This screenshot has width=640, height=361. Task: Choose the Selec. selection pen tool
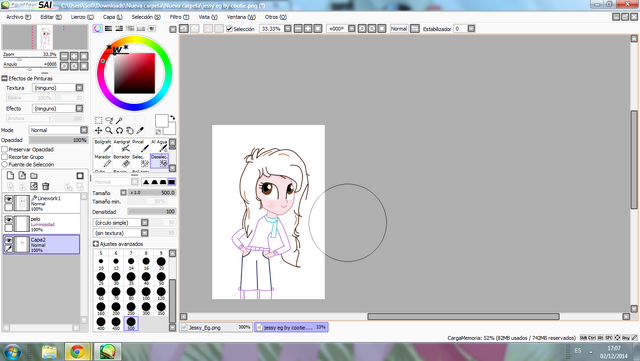pyautogui.click(x=140, y=161)
